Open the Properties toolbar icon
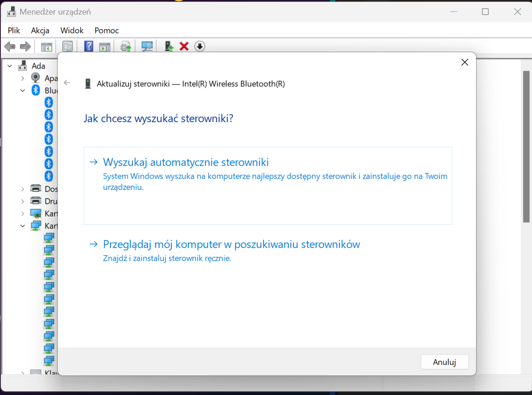This screenshot has width=532, height=395. (x=68, y=46)
